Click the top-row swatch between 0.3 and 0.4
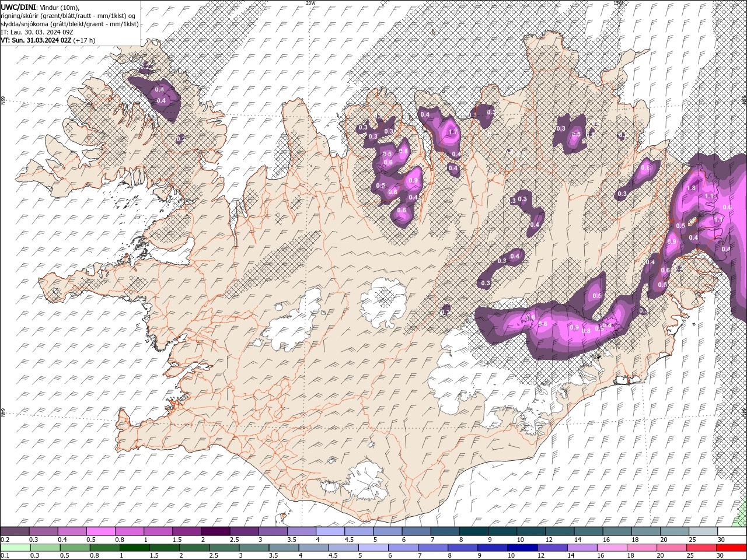747x560 pixels. (x=43, y=531)
